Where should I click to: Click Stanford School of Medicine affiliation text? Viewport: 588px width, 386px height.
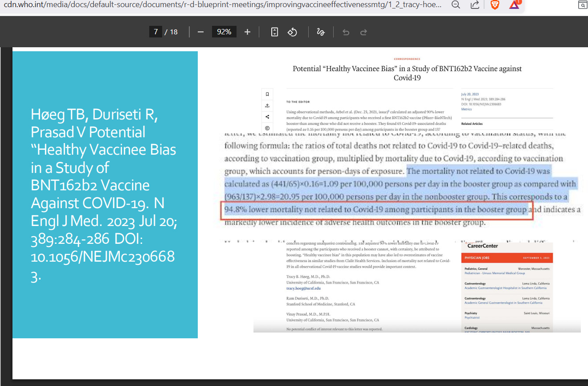[321, 304]
